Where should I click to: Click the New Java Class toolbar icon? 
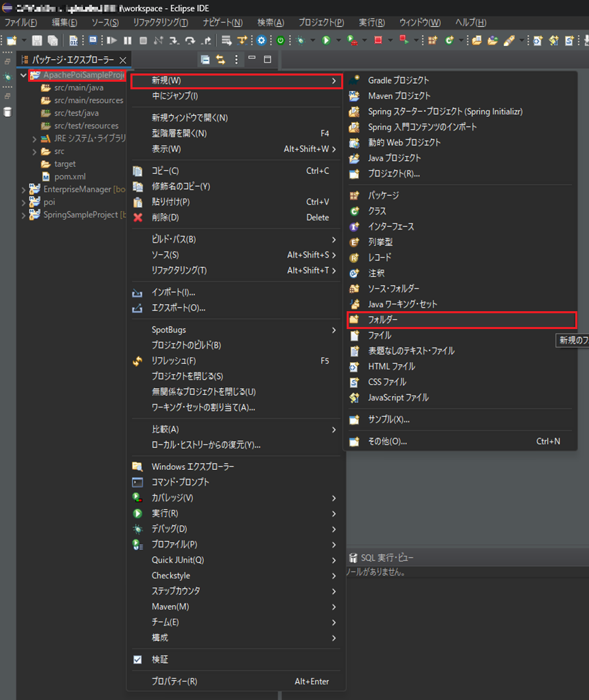tap(450, 41)
